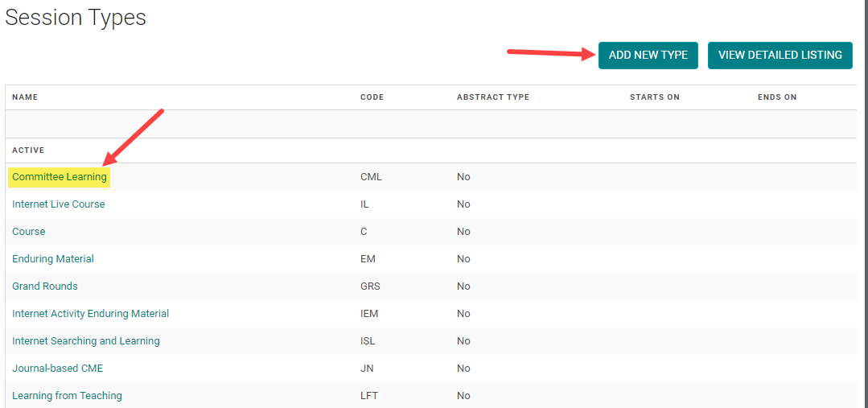This screenshot has width=868, height=408.
Task: Sort by the NAME column header
Action: point(25,97)
